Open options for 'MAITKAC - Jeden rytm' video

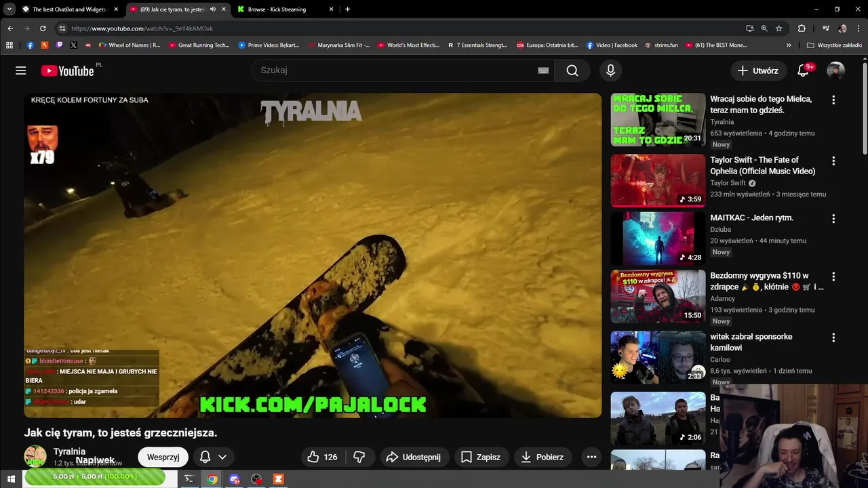833,219
